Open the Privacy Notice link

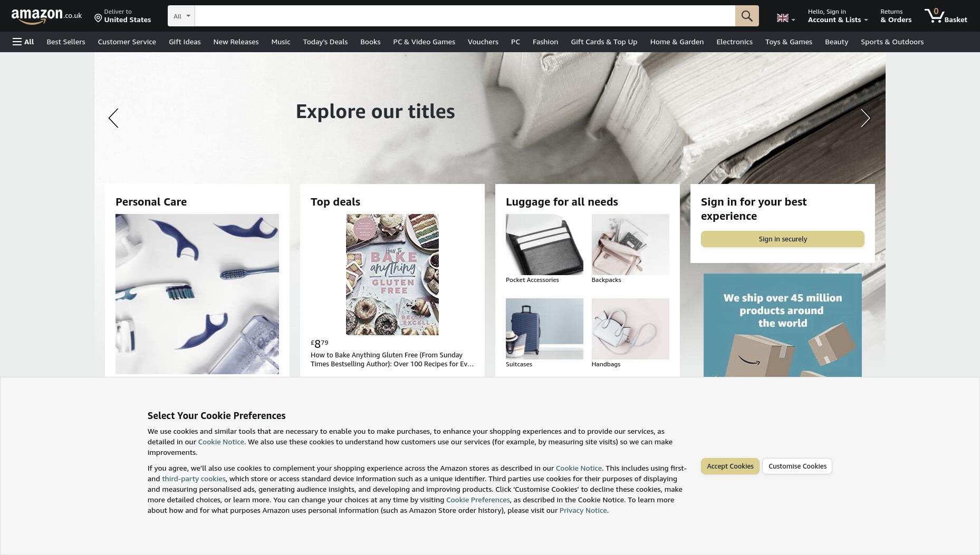(583, 510)
